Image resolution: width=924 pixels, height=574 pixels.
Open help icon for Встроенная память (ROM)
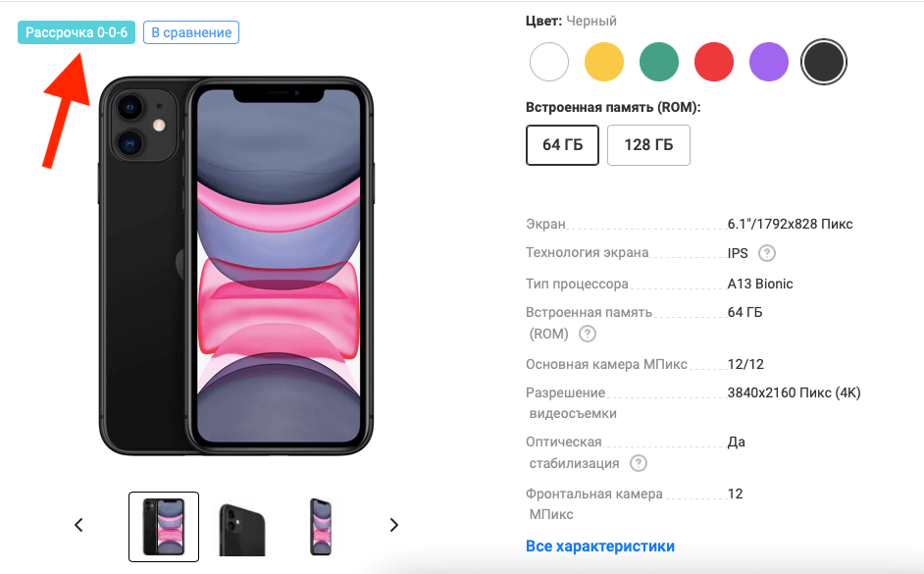587,334
